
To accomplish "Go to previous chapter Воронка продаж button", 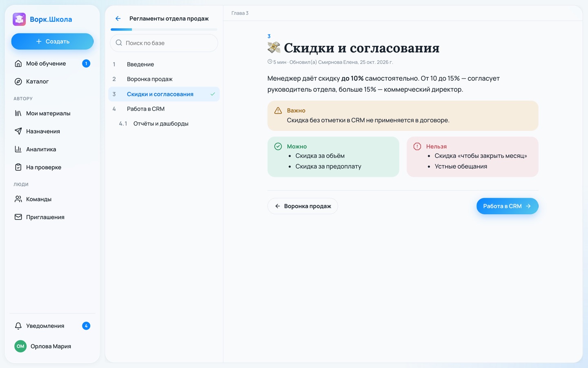I will pos(303,206).
